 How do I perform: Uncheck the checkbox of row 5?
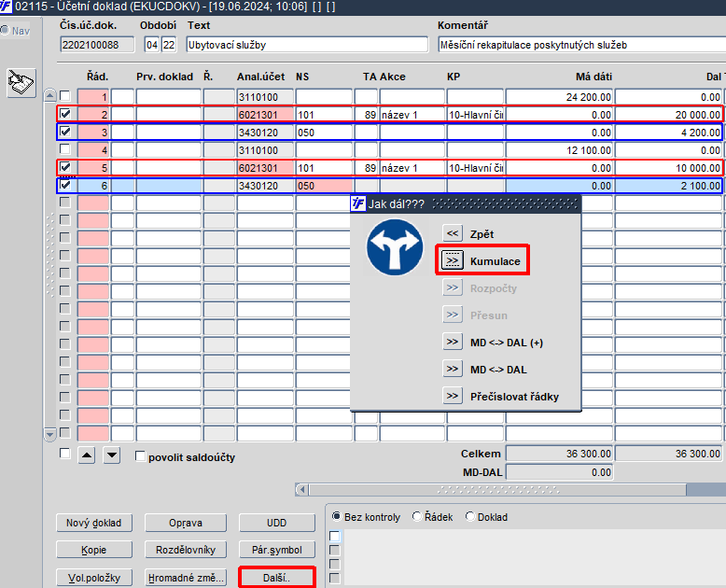65,167
